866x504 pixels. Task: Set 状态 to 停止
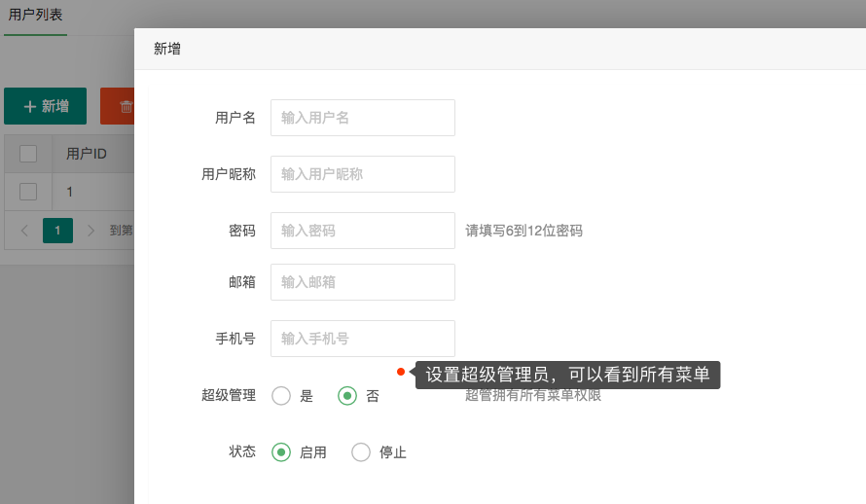361,452
